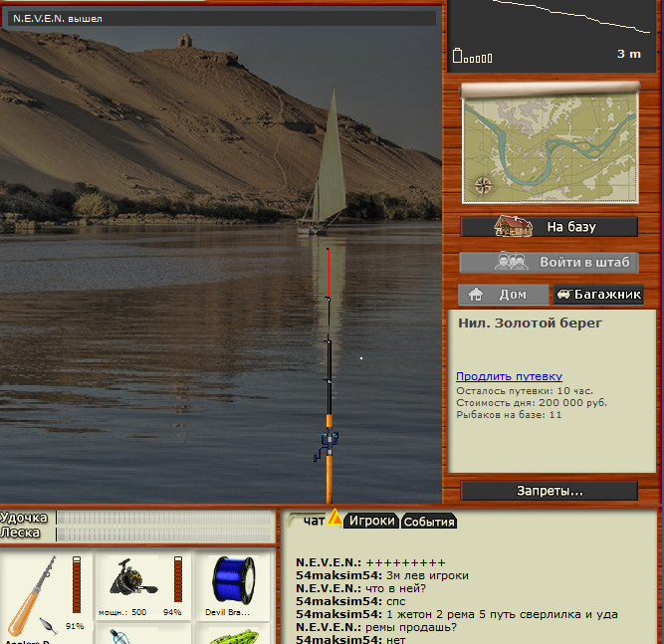Open the Дом button
The width and height of the screenshot is (664, 644).
[x=504, y=295]
